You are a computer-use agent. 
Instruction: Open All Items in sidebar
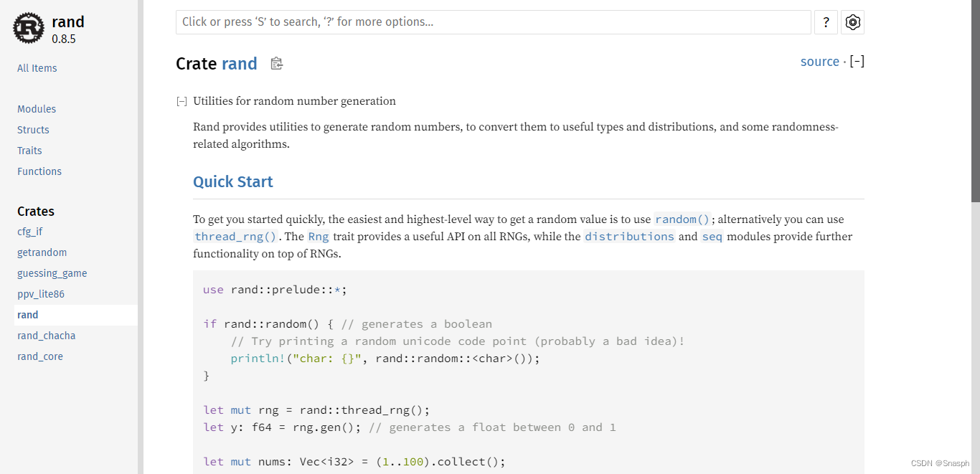(x=37, y=68)
